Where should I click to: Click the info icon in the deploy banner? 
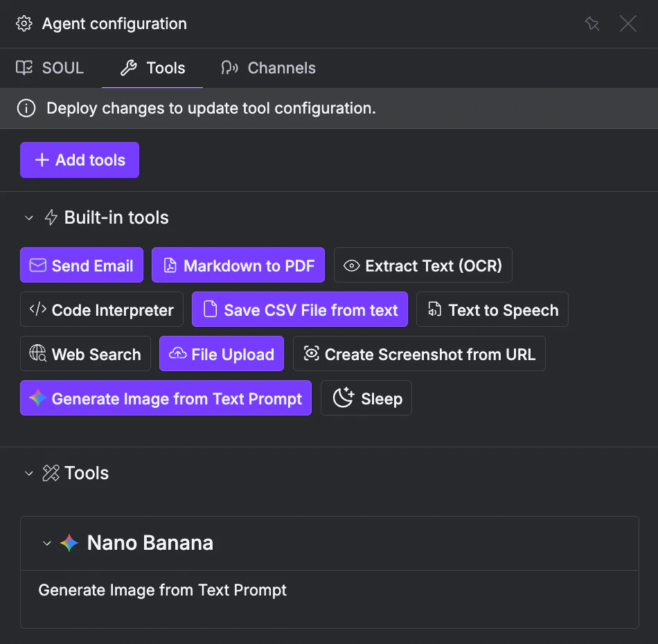[26, 108]
